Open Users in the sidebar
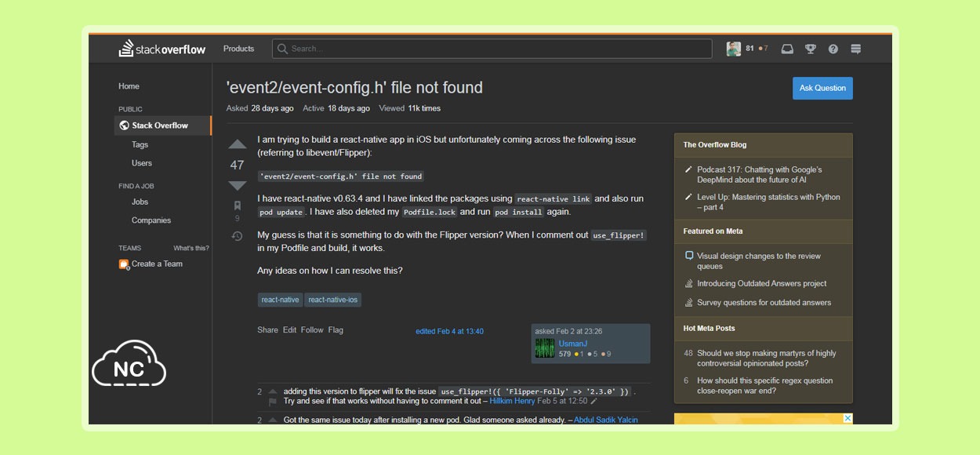 click(x=142, y=163)
